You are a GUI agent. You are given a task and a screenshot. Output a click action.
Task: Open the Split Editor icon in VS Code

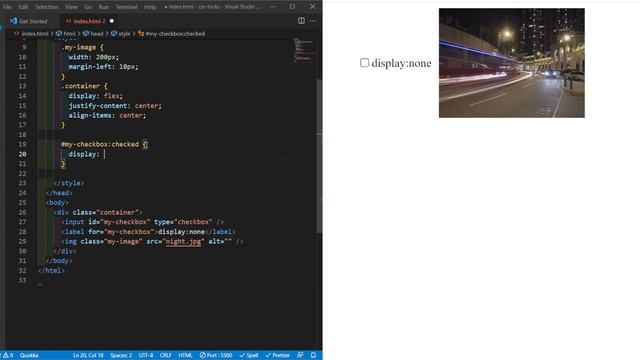click(301, 21)
